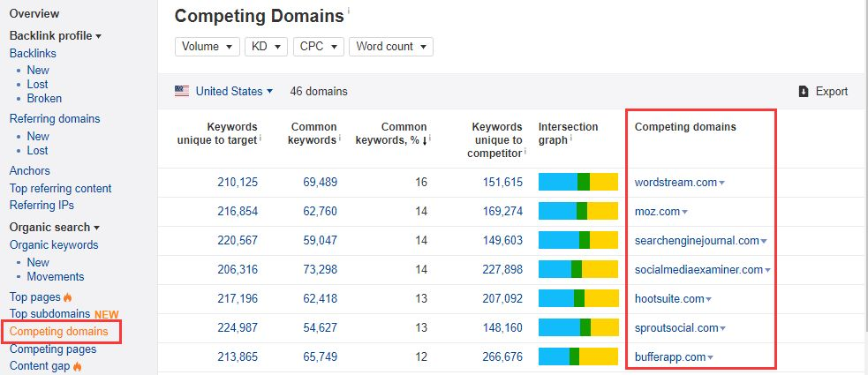Open Top referring content in sidebar
Screen dimensions: 868x375
click(x=60, y=188)
